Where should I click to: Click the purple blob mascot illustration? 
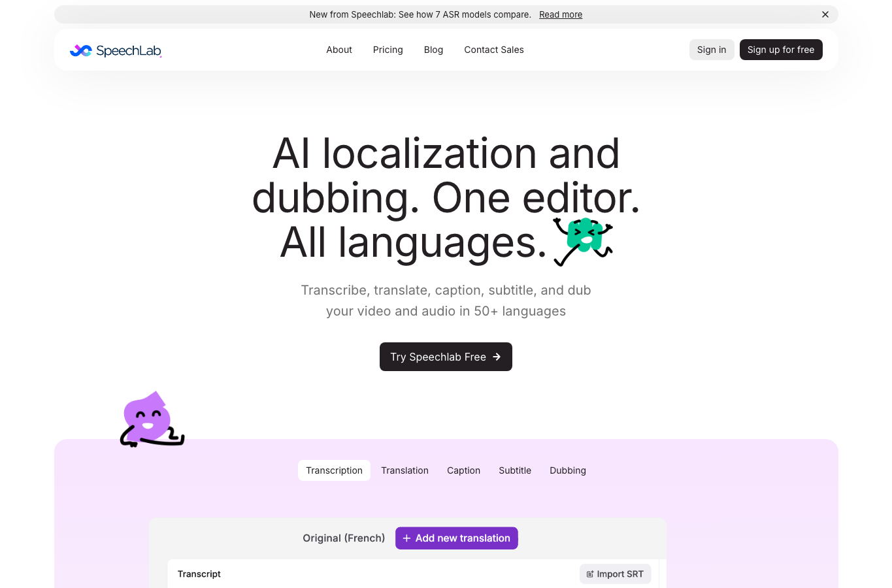point(152,419)
